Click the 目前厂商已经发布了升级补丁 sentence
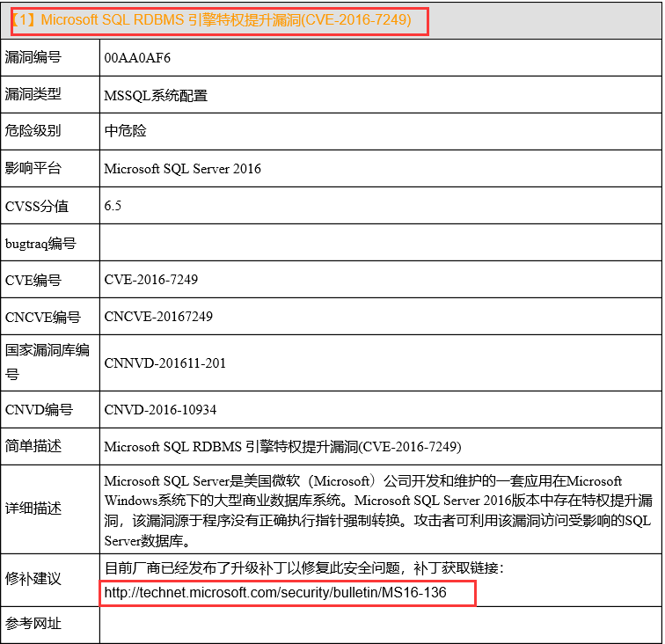The height and width of the screenshot is (644, 665). [304, 568]
